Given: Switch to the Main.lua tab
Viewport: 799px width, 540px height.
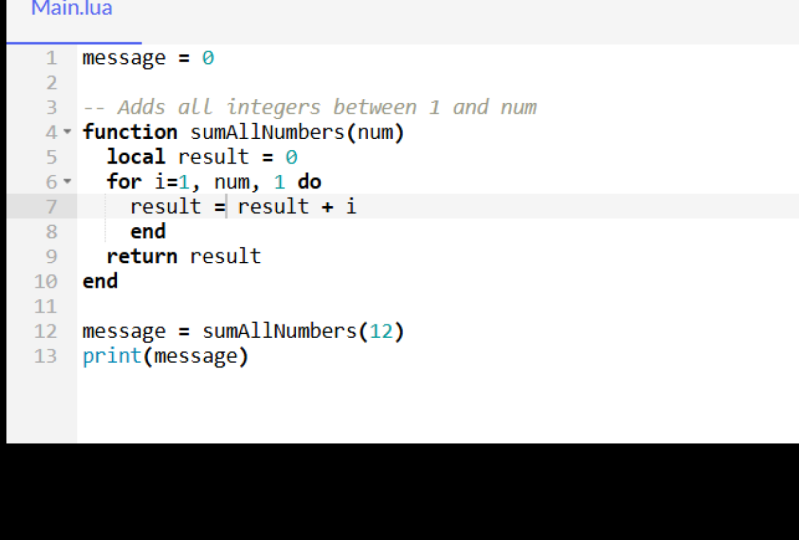Looking at the screenshot, I should pos(72,10).
